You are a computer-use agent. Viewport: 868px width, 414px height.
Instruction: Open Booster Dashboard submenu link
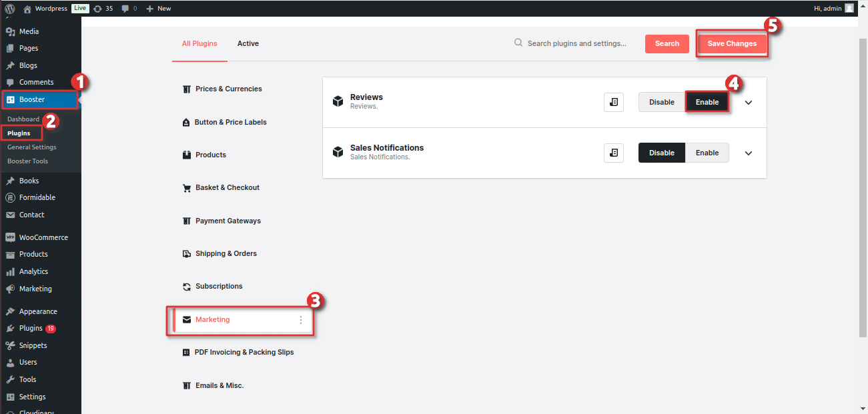(23, 119)
